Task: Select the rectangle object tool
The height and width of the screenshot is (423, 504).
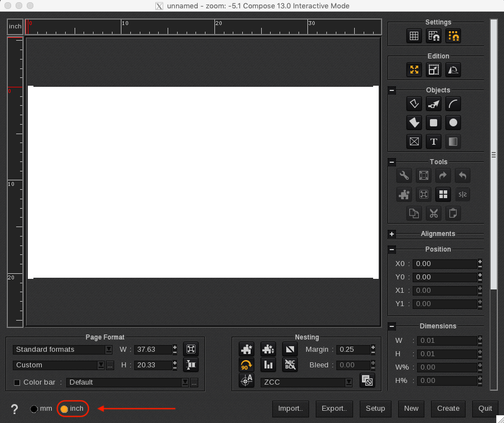Action: click(x=433, y=122)
